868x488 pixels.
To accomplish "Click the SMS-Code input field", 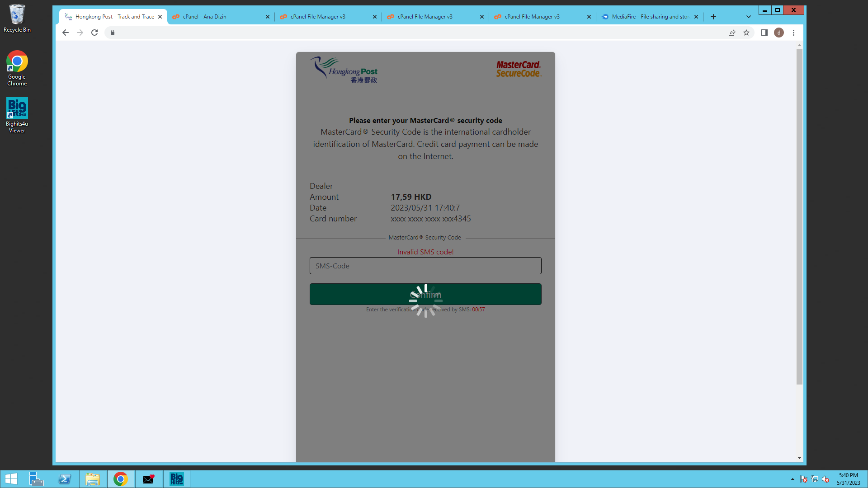I will click(x=425, y=266).
